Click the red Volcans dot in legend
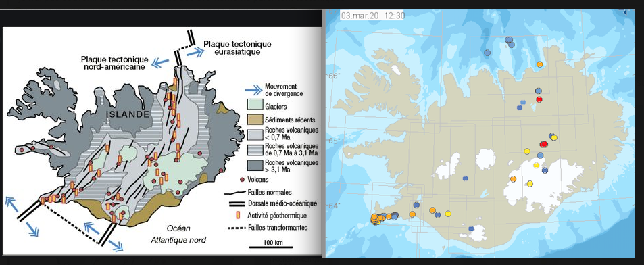 click(x=243, y=180)
